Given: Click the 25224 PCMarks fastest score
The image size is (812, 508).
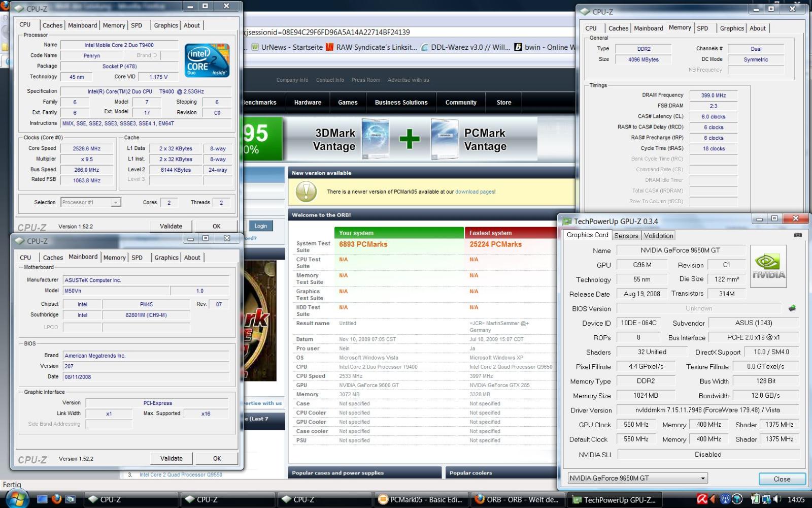Looking at the screenshot, I should (x=496, y=244).
